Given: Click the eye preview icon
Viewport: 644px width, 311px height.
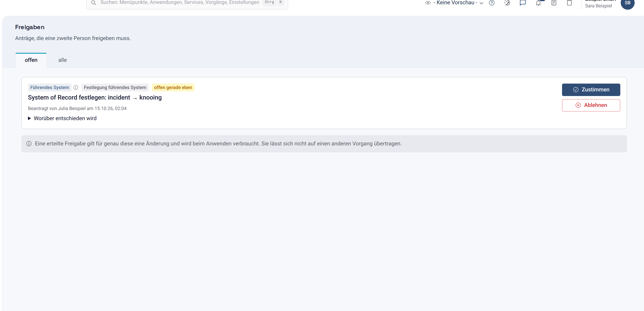Looking at the screenshot, I should tap(428, 3).
